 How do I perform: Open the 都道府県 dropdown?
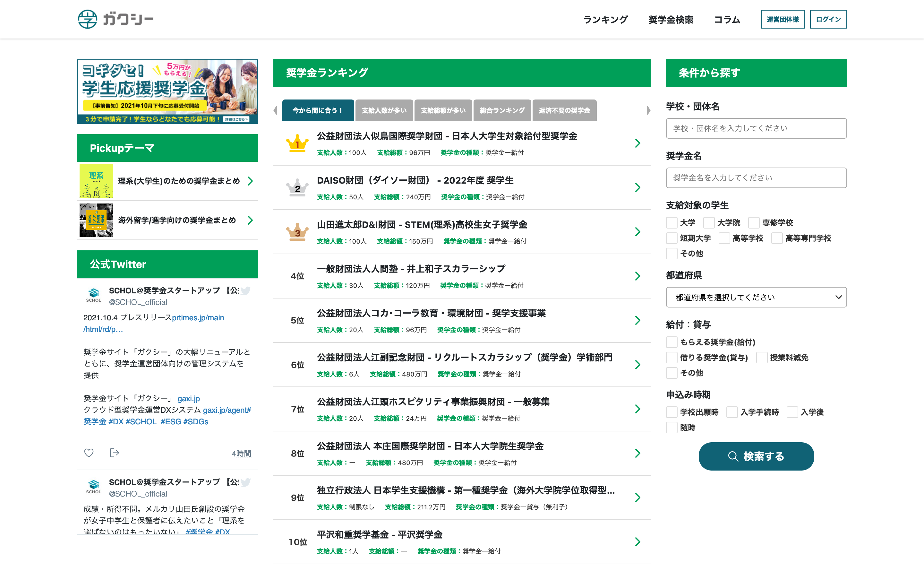coord(756,297)
